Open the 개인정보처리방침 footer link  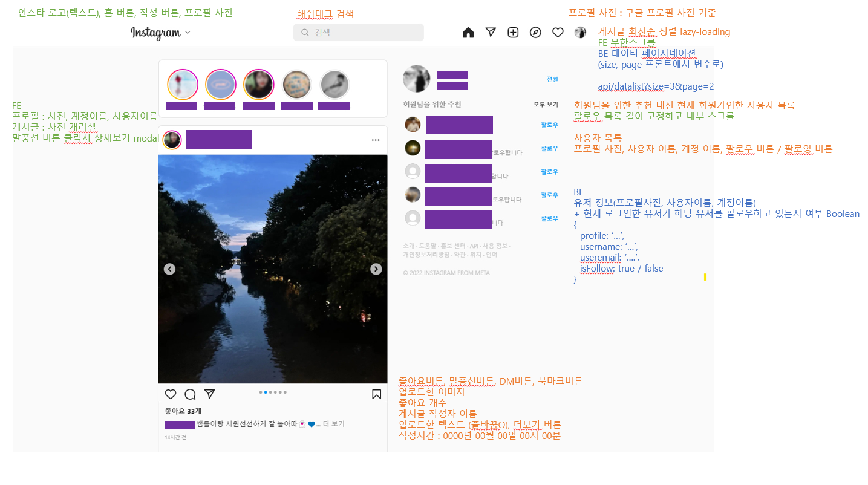pos(426,255)
